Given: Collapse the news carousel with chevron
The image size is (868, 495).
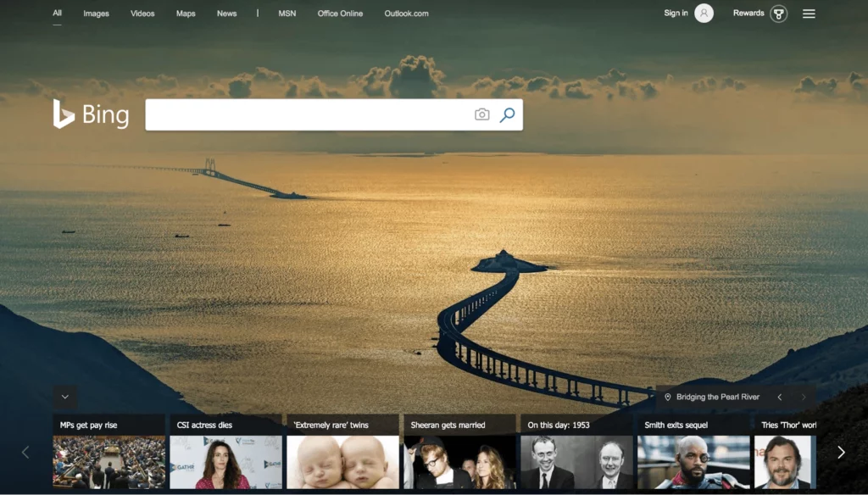Looking at the screenshot, I should click(x=65, y=397).
